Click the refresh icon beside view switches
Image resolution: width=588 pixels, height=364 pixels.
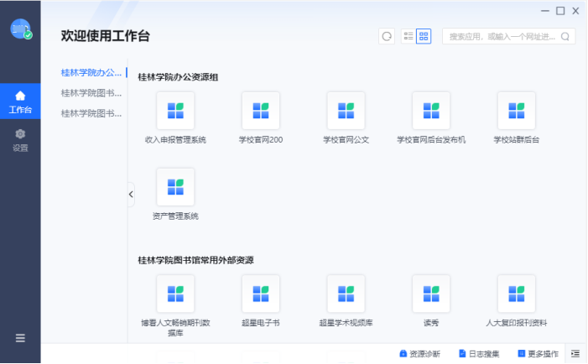coord(387,36)
